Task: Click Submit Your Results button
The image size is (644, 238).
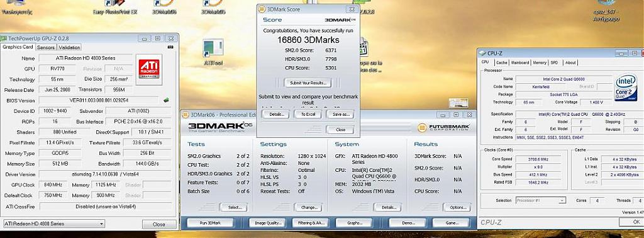Action: click(308, 83)
